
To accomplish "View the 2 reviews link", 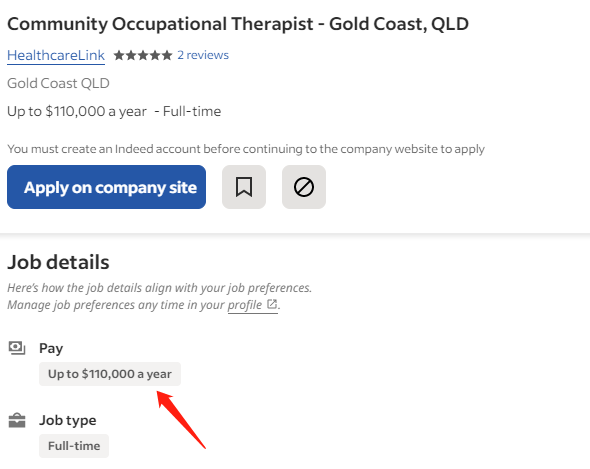I will [203, 55].
